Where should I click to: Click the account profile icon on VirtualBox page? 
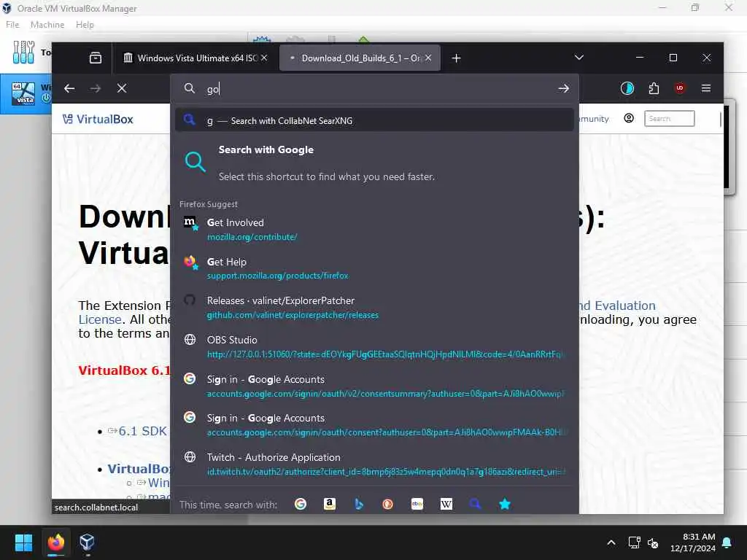[629, 118]
